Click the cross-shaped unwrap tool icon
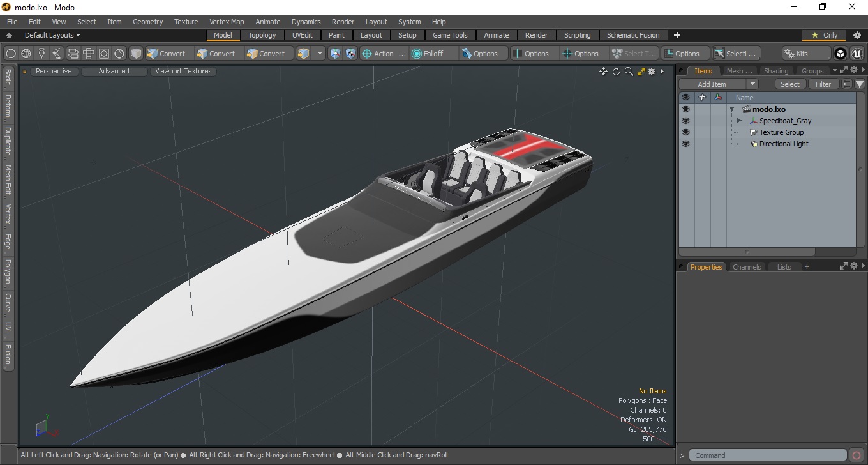The image size is (868, 465). pos(88,54)
